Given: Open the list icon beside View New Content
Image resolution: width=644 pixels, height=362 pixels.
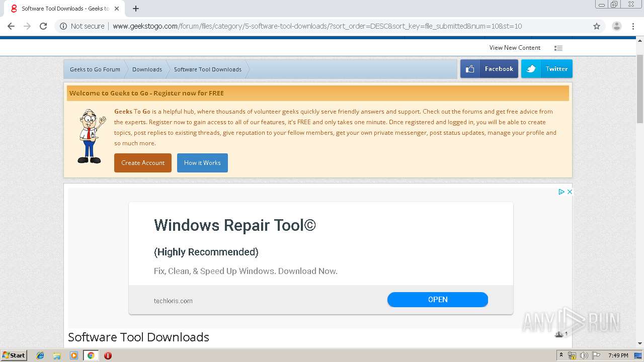Looking at the screenshot, I should click(x=558, y=48).
